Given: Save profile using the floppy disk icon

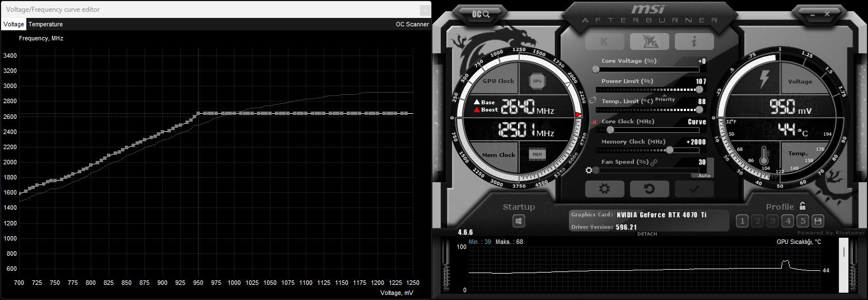Looking at the screenshot, I should point(818,221).
